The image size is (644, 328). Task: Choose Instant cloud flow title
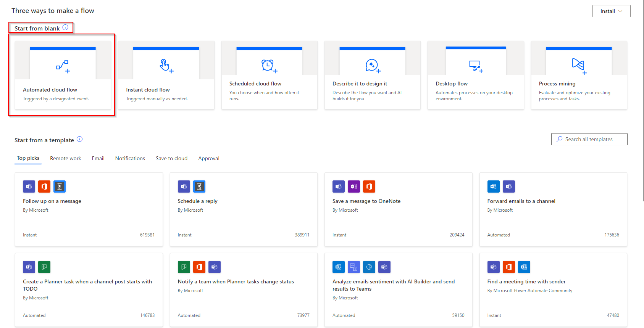(148, 90)
